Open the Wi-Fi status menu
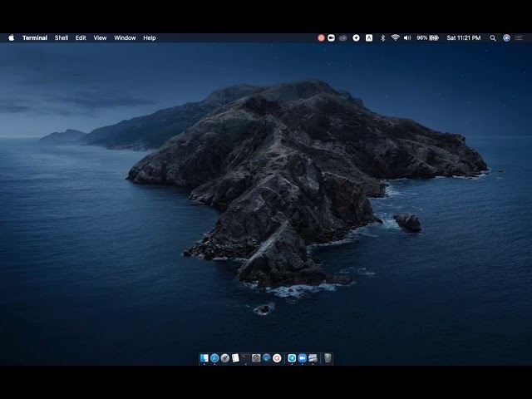The image size is (532, 399). click(395, 37)
